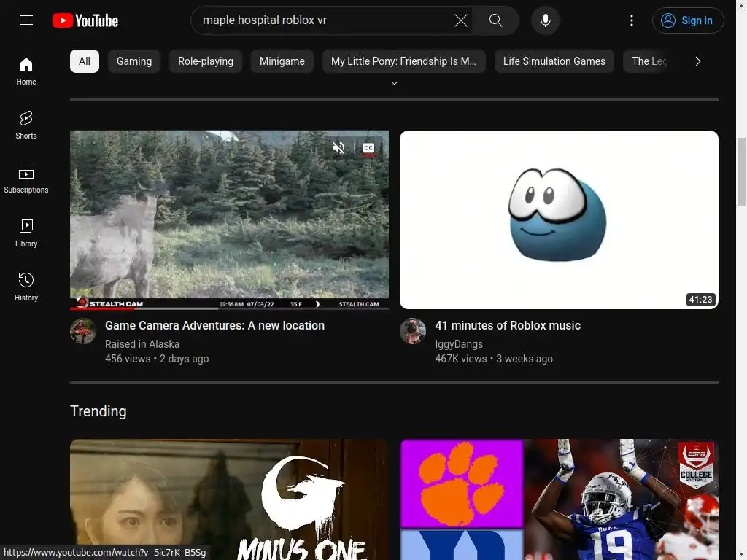Open Shorts in the sidebar
747x560 pixels.
pos(26,125)
